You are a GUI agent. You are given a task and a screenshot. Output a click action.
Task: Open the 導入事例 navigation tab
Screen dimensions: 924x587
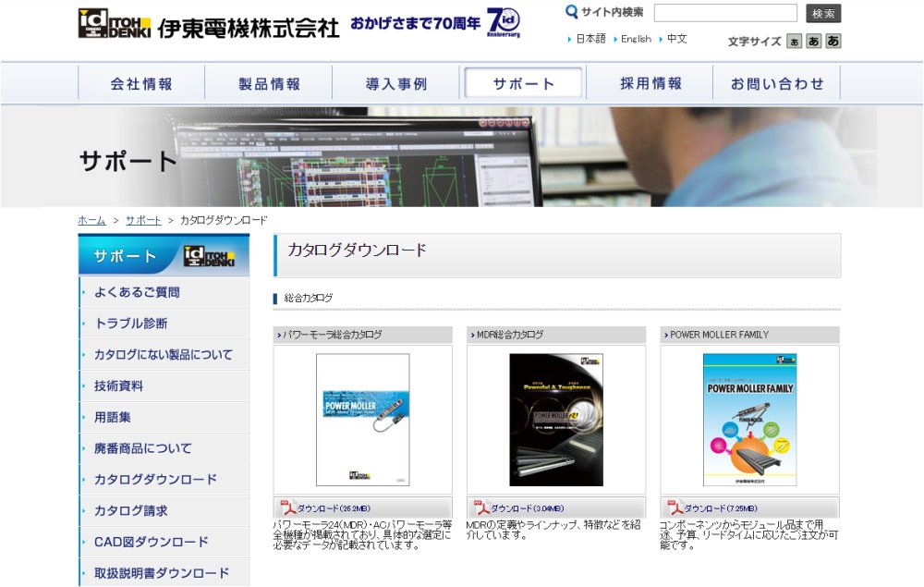396,83
